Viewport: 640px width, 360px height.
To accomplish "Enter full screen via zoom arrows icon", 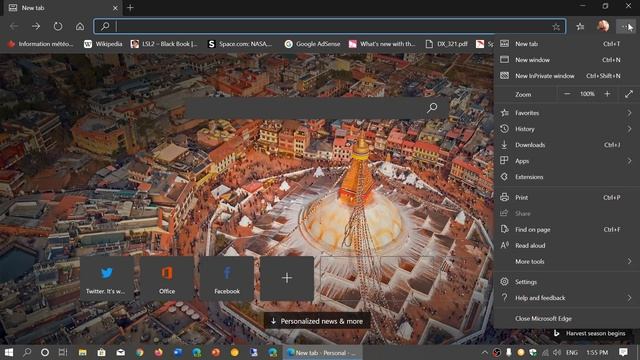I will [x=629, y=94].
